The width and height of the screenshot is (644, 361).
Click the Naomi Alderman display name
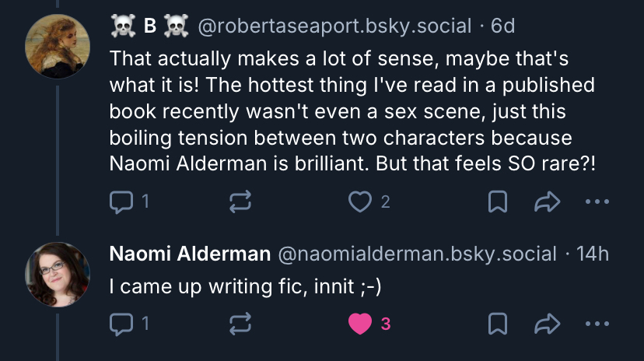click(190, 254)
